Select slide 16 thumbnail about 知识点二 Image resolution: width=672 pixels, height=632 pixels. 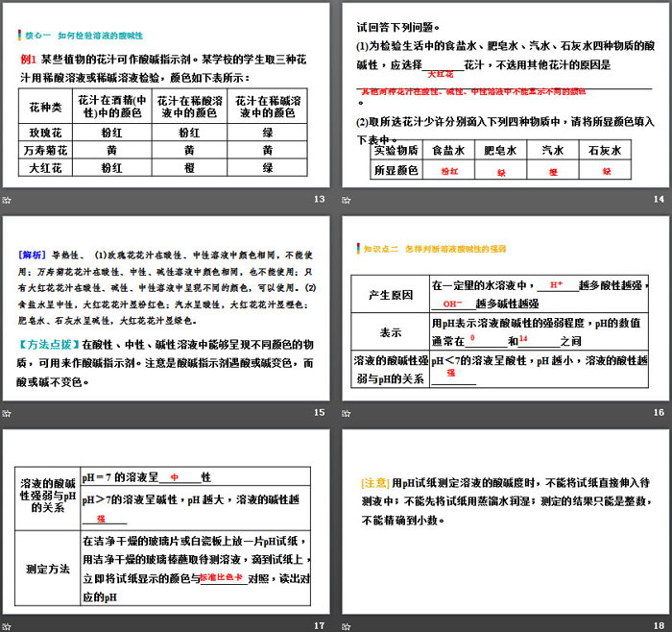pyautogui.click(x=506, y=312)
